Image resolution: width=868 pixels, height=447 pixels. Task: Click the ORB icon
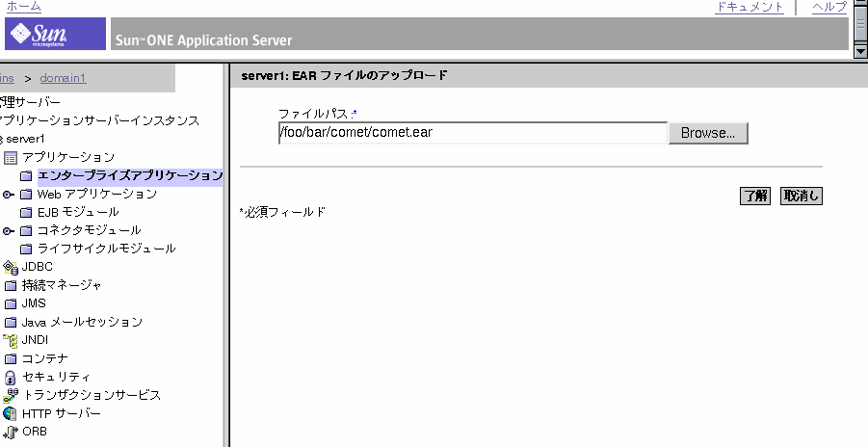[x=11, y=432]
